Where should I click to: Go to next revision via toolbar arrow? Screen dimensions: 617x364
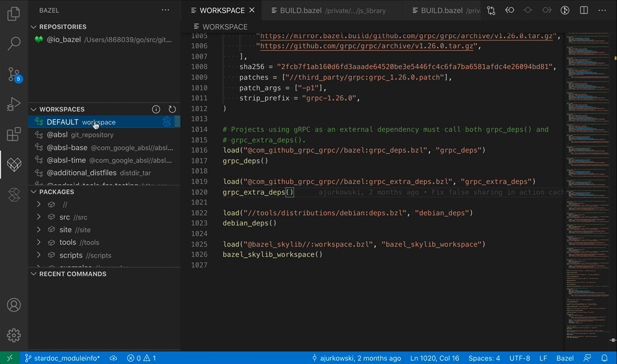[x=547, y=10]
